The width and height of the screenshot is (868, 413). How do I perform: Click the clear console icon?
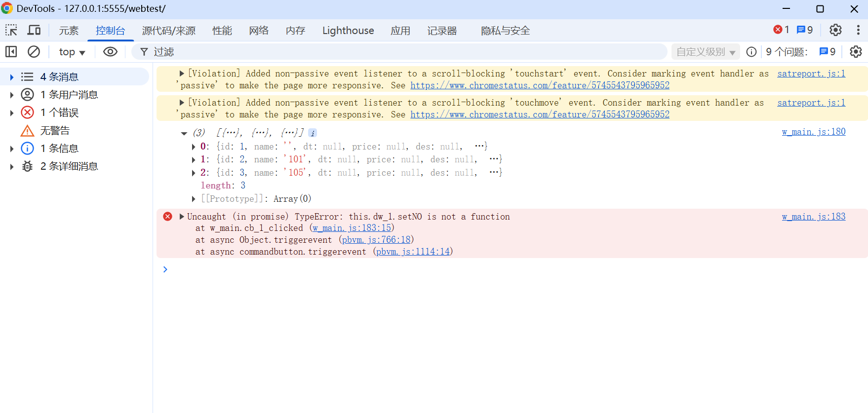pyautogui.click(x=34, y=52)
